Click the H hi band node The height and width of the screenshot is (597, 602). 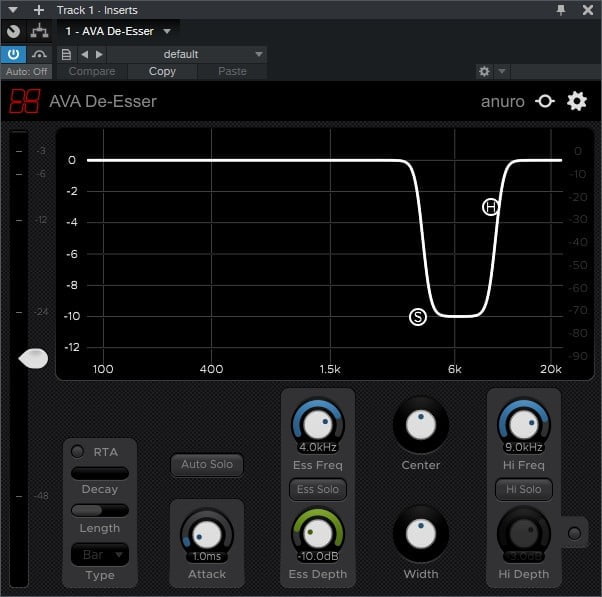click(x=490, y=207)
